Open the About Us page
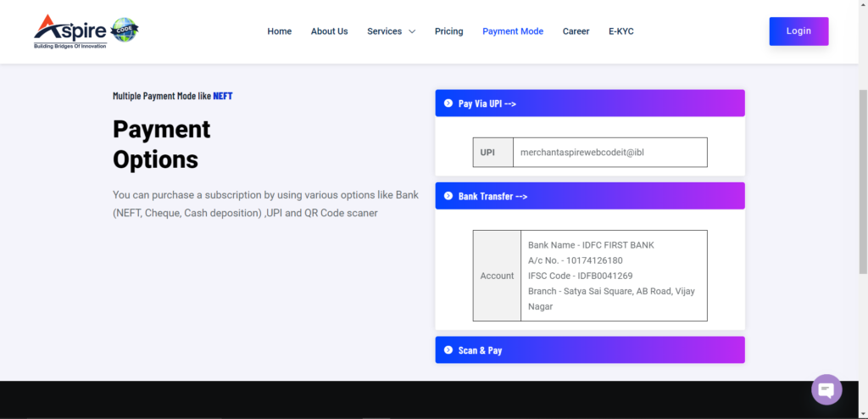Image resolution: width=868 pixels, height=419 pixels. pyautogui.click(x=330, y=31)
